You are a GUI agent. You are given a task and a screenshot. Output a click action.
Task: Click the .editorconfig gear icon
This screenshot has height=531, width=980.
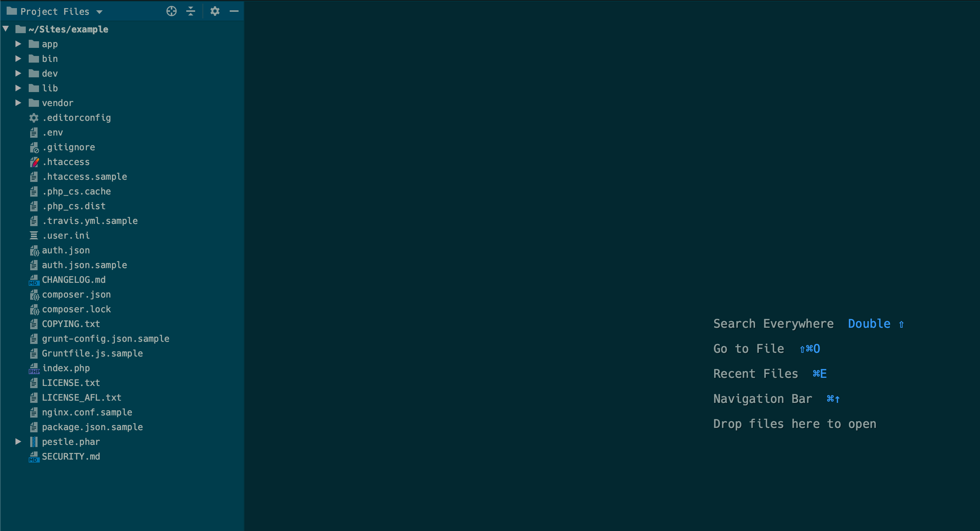pos(34,118)
